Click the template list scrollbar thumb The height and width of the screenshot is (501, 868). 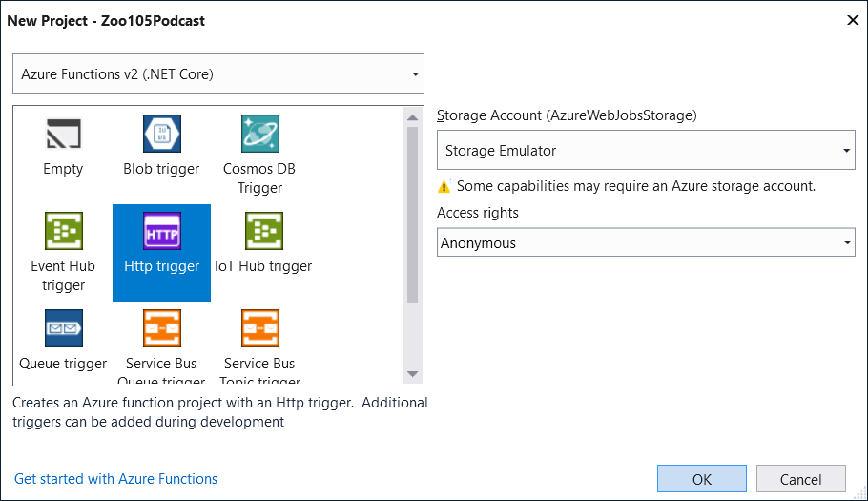tap(412, 216)
